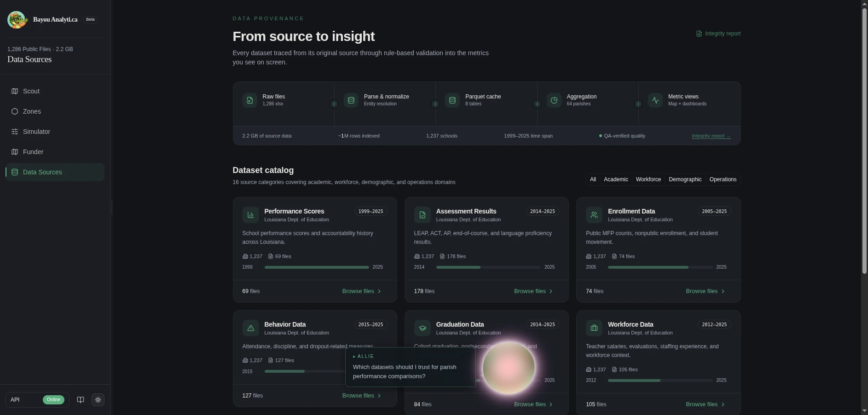Click the API Online status badge
Image resolution: width=868 pixels, height=415 pixels.
point(53,400)
